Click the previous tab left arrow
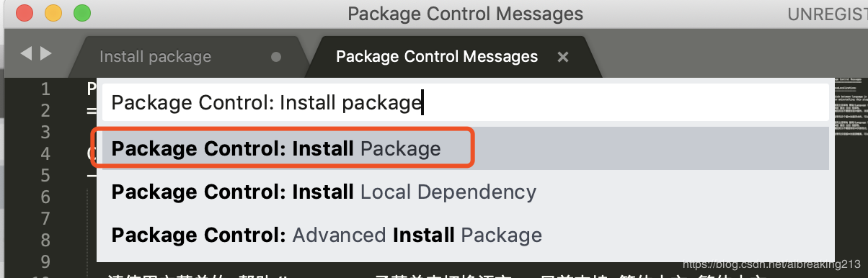Viewport: 868px width, 278px height. 26,53
